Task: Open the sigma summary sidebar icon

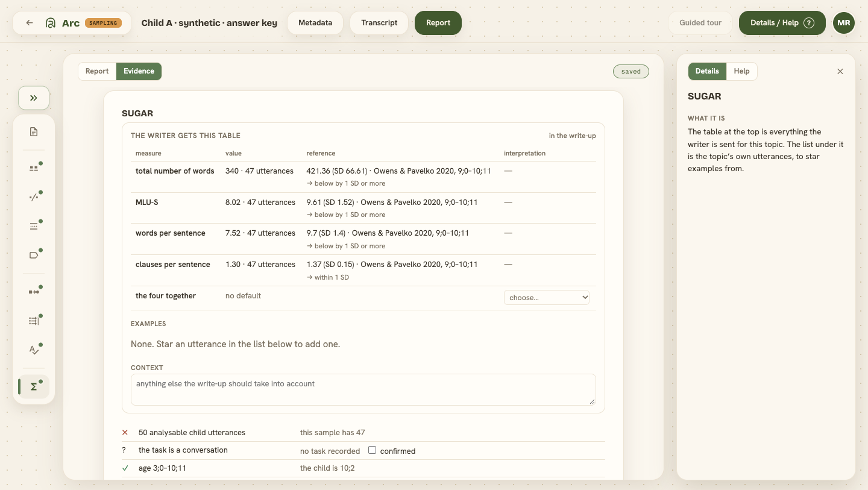Action: click(x=34, y=386)
